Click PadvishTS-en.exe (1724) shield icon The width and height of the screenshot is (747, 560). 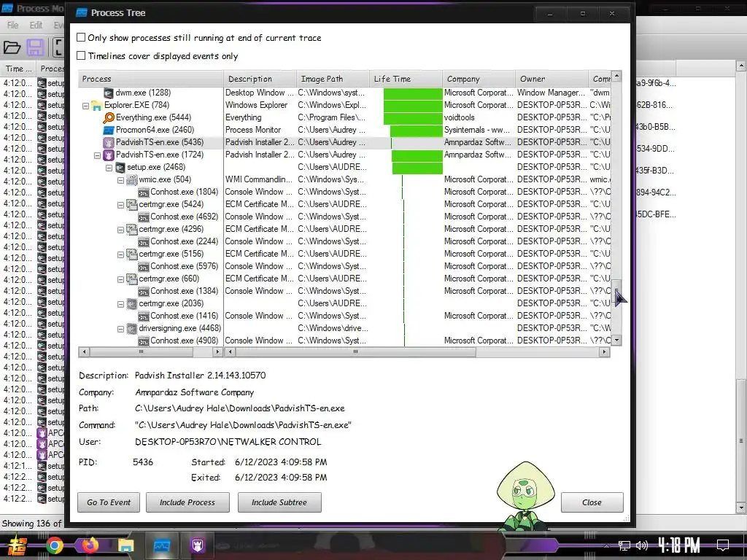[109, 155]
